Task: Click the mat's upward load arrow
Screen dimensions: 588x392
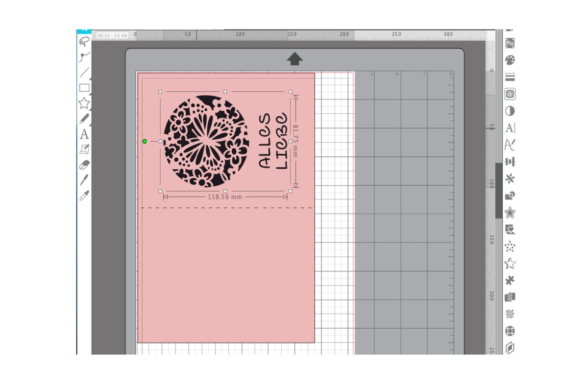Action: 294,59
